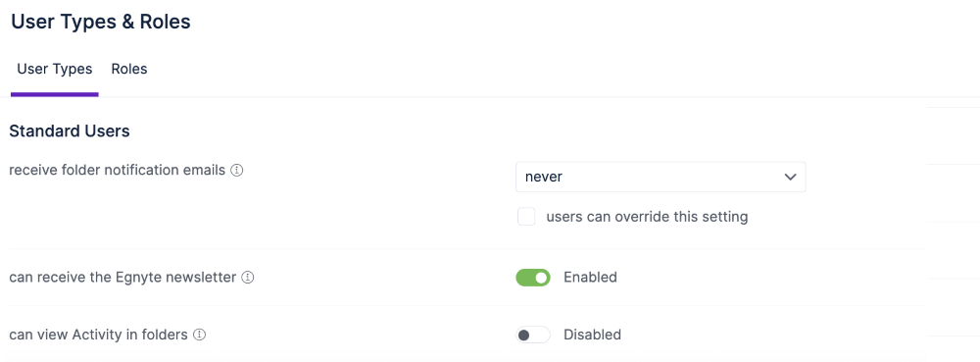Switch to the Roles tab

tap(129, 69)
